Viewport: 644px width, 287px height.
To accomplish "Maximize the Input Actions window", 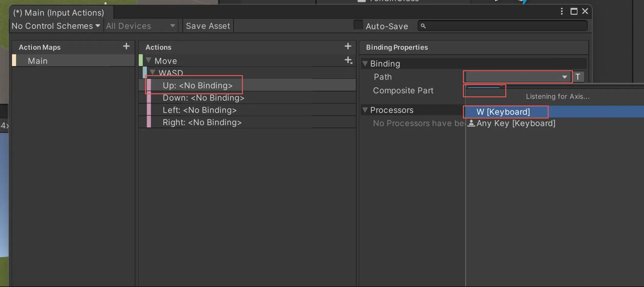I will tap(574, 12).
